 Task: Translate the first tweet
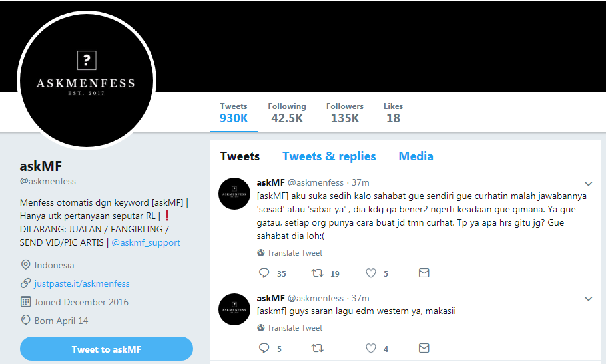(x=294, y=253)
